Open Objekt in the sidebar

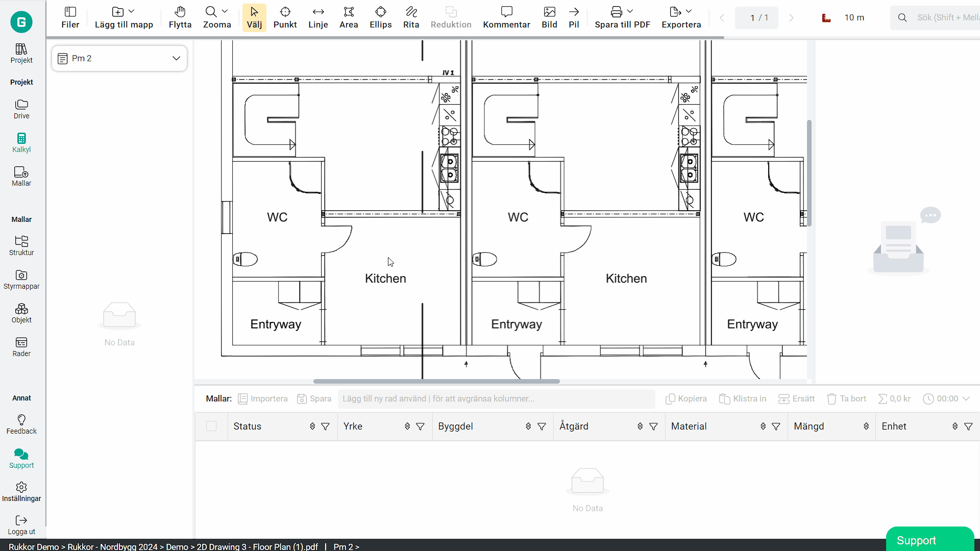tap(21, 313)
